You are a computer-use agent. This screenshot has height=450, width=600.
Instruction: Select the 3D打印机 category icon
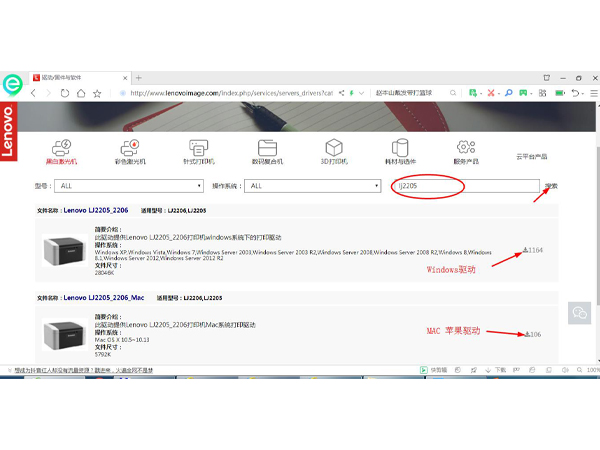(333, 148)
